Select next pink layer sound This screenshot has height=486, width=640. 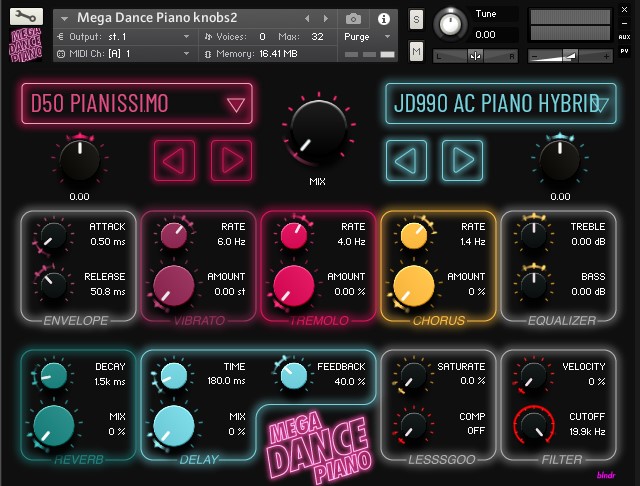[231, 160]
